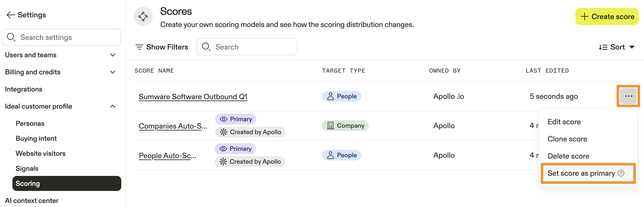Screen dimensions: 644x207
Task: Click the back arrow next to Settings
Action: (10, 15)
